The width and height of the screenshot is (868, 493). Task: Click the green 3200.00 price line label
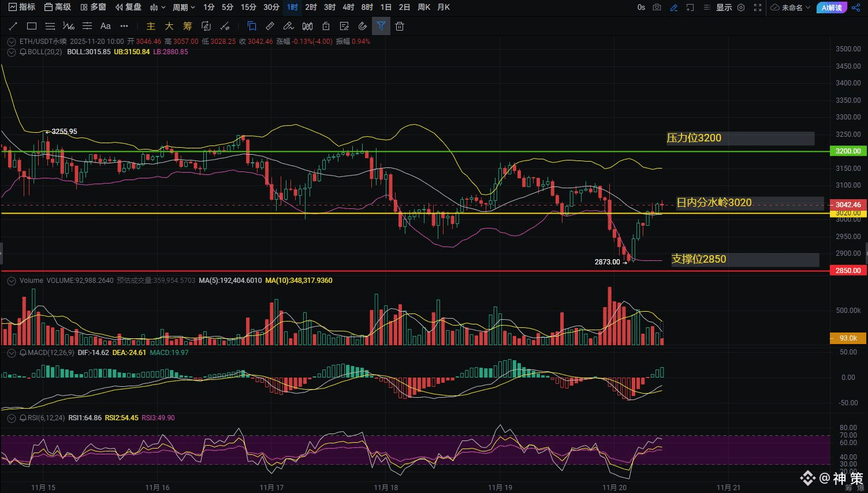pyautogui.click(x=848, y=151)
